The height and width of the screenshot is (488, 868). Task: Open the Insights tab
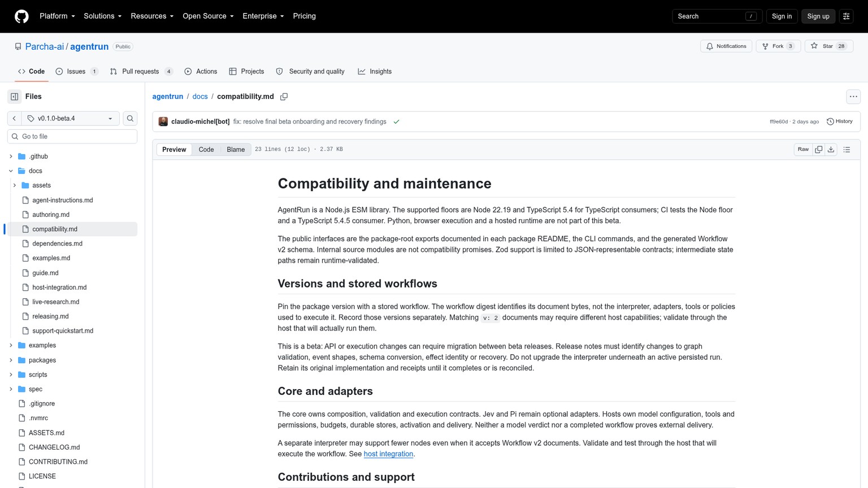pos(375,72)
